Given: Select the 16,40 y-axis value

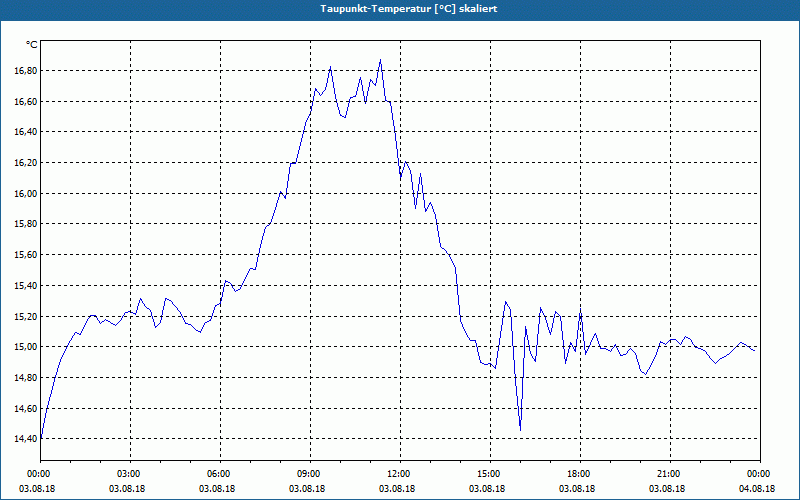Looking at the screenshot, I should tap(26, 132).
